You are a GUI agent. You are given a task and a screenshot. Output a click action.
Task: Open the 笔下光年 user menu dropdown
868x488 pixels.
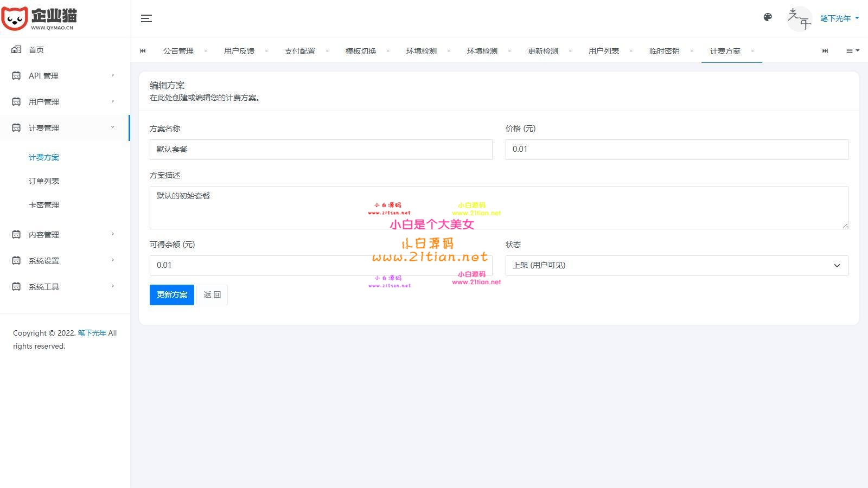839,18
